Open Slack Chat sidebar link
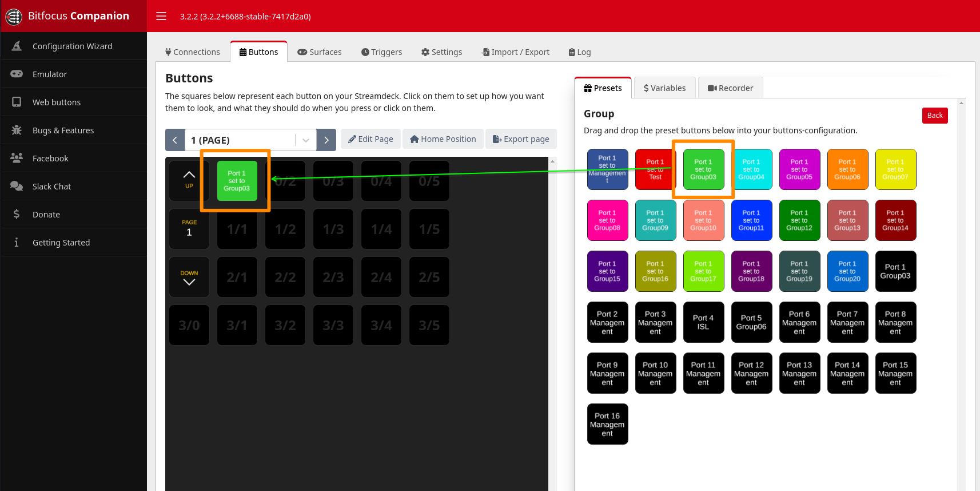 pyautogui.click(x=51, y=187)
